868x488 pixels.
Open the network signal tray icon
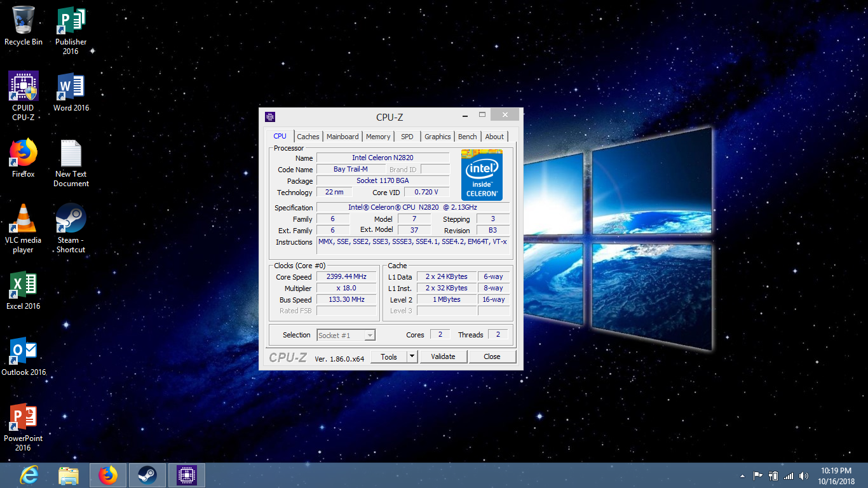(789, 476)
